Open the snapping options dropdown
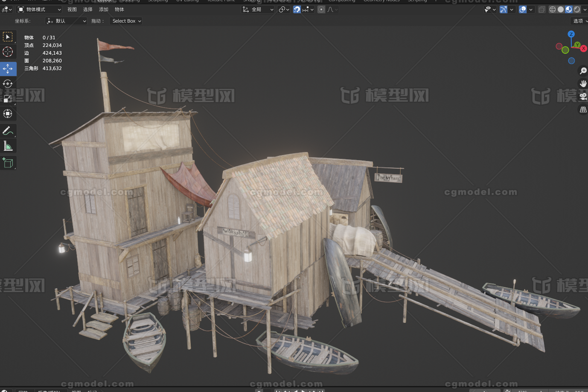The width and height of the screenshot is (588, 392). tap(308, 9)
